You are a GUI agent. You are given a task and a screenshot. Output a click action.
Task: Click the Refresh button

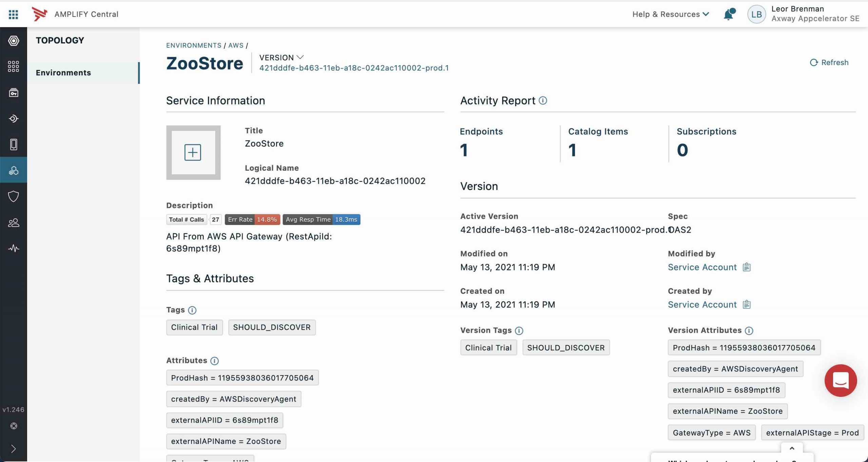coord(829,62)
